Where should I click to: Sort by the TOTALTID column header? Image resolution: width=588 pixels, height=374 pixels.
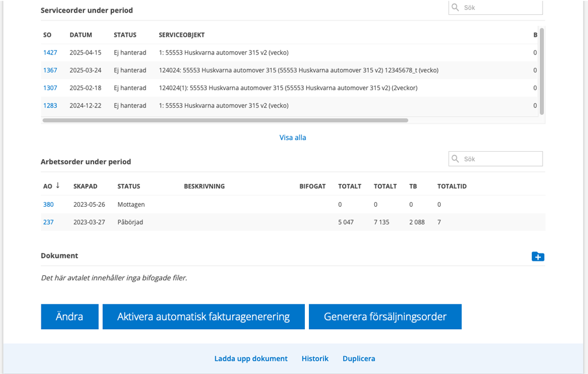coord(452,187)
